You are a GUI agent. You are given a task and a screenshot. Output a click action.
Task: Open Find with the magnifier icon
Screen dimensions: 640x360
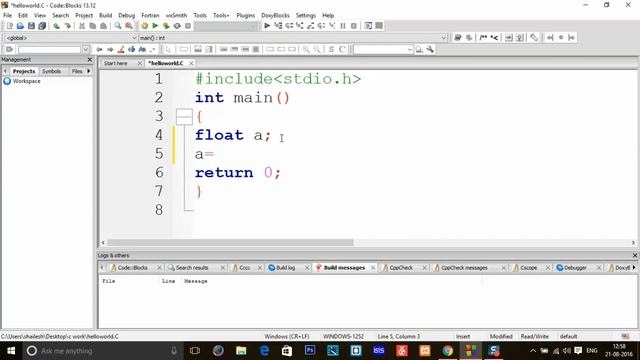pos(118,26)
